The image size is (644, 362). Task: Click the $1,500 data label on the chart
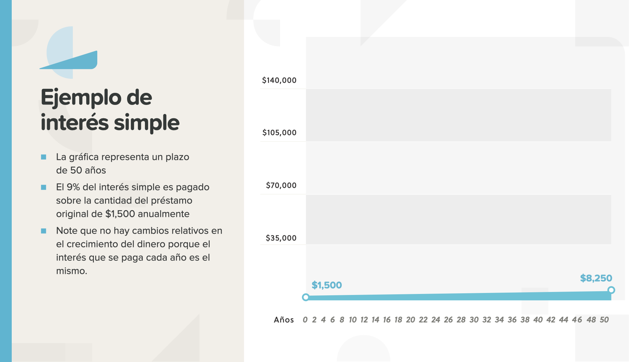coord(326,285)
